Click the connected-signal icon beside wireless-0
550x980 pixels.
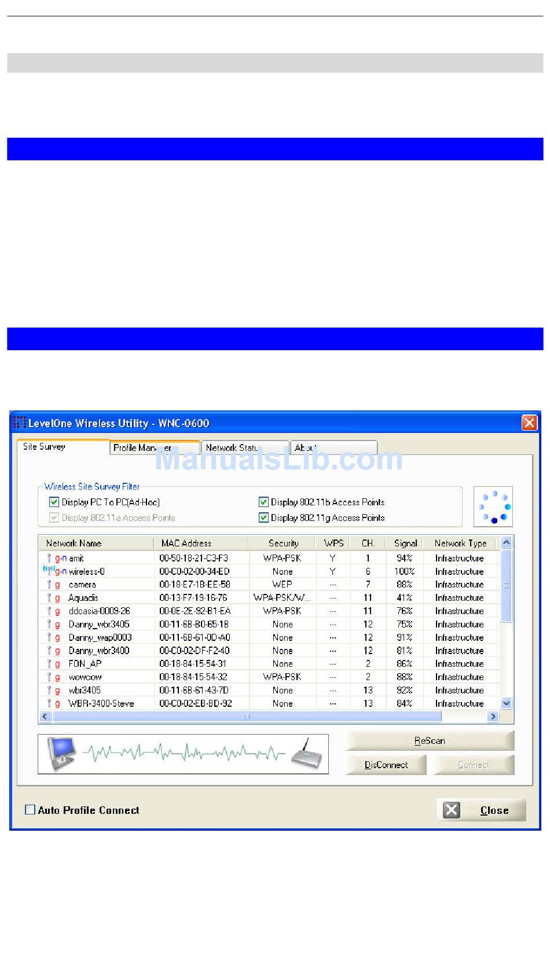pyautogui.click(x=49, y=571)
